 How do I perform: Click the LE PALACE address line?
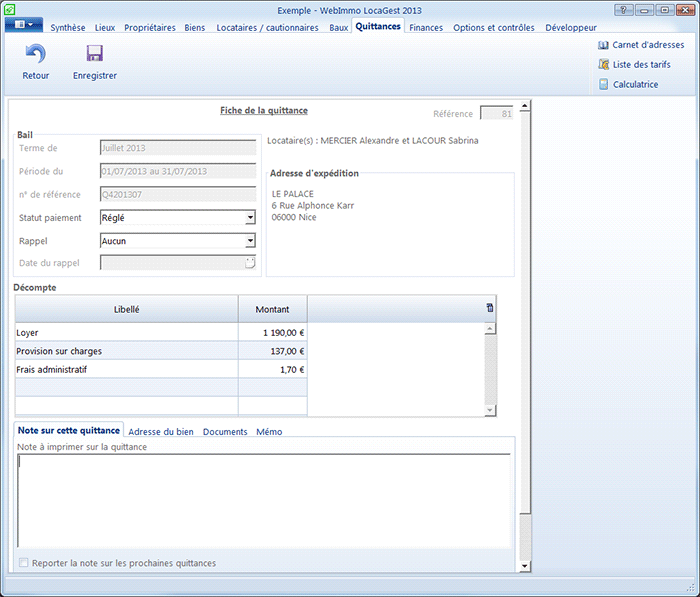(x=293, y=194)
